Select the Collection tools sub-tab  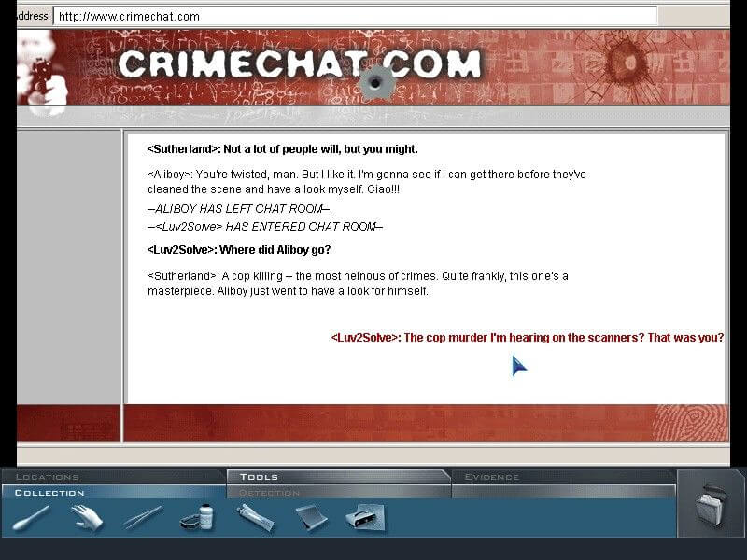49,493
